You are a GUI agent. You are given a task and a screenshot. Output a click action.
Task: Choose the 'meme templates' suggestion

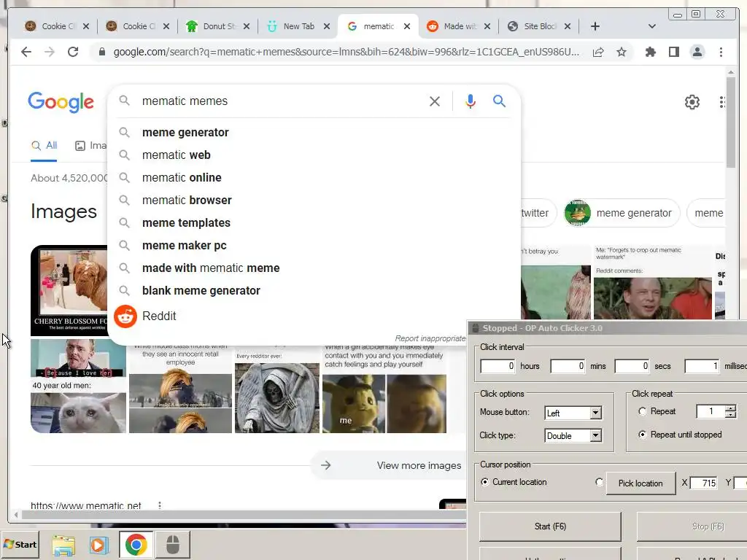[314, 223]
